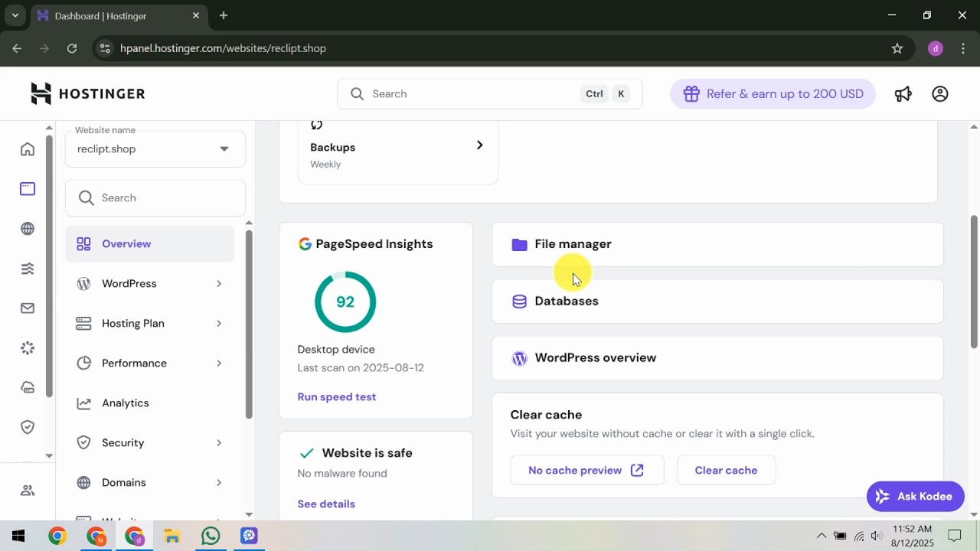Screen dimensions: 980x551
Task: Open the Emails envelope icon in left rail
Action: (x=28, y=308)
